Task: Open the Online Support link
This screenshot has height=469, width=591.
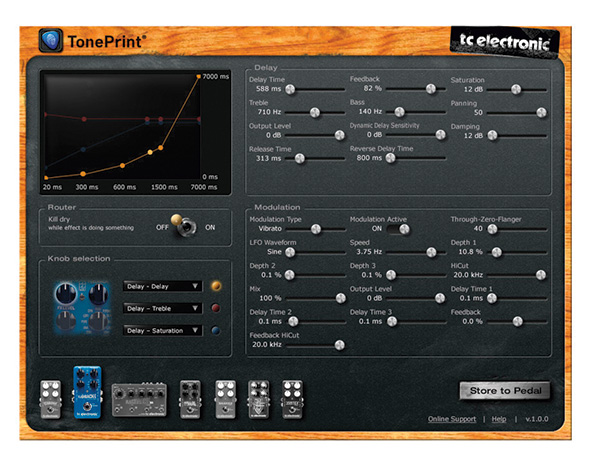Action: click(x=452, y=419)
